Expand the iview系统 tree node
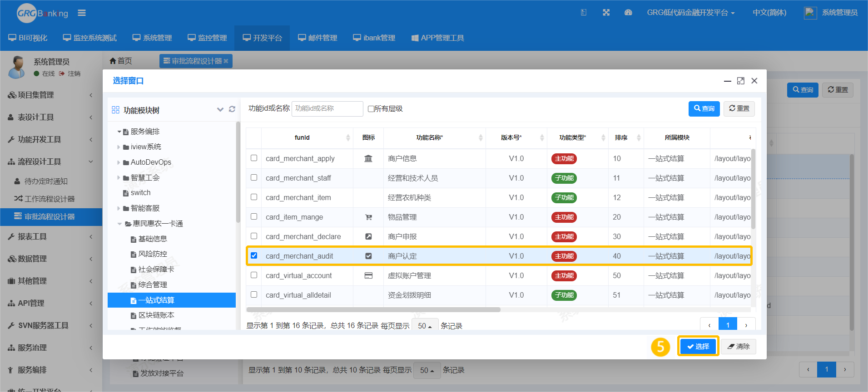This screenshot has width=868, height=392. point(119,147)
